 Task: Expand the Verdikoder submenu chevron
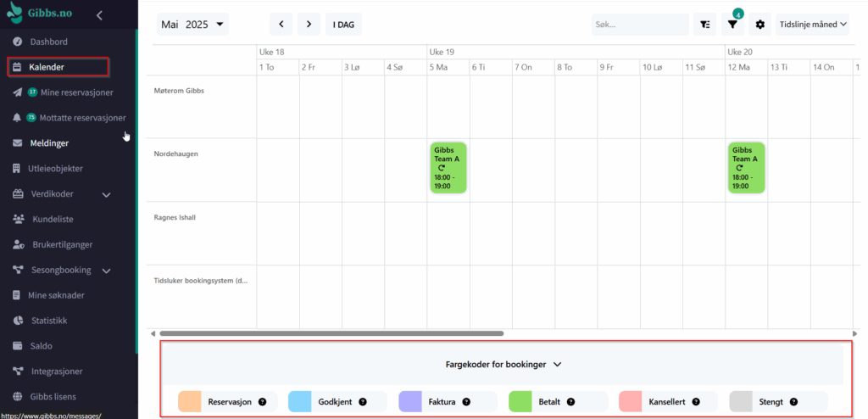pos(107,194)
